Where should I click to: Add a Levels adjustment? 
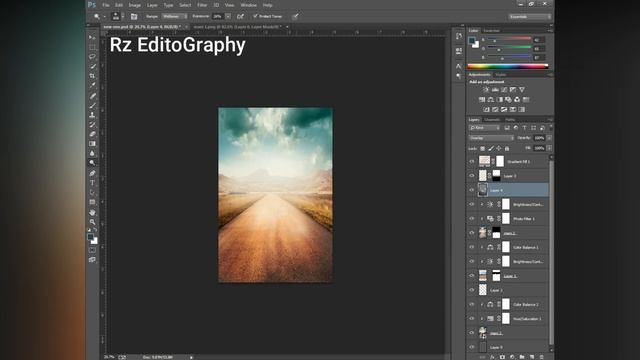click(495, 90)
